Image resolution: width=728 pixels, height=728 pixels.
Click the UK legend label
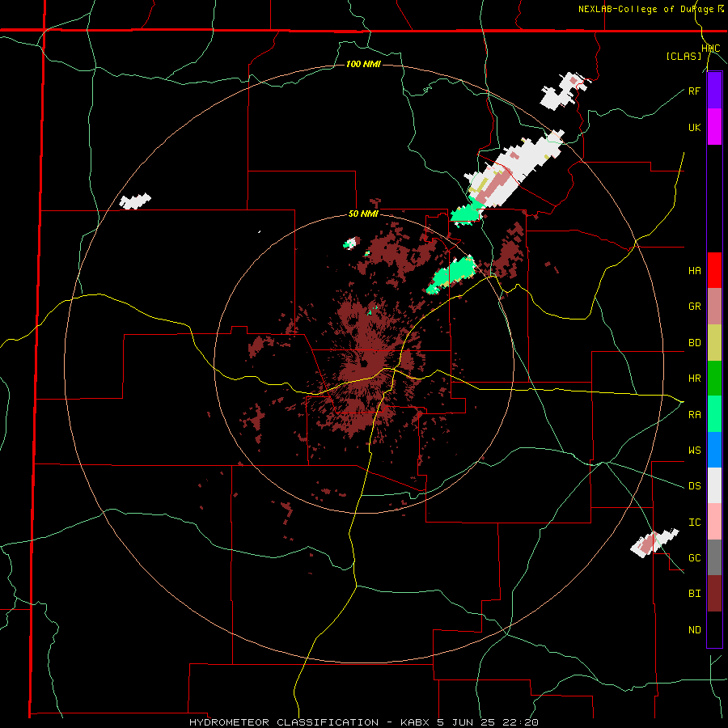click(x=694, y=127)
